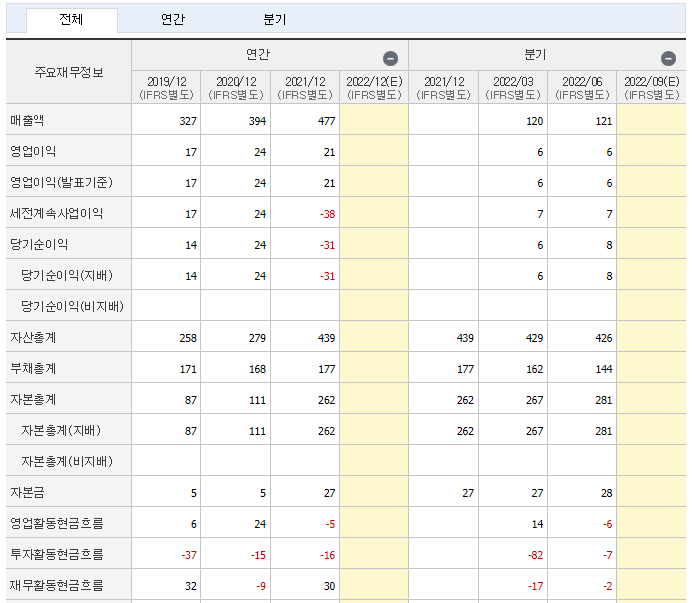This screenshot has height=603, width=692.
Task: Select the 2019/12 annual column header
Action: tap(166, 88)
